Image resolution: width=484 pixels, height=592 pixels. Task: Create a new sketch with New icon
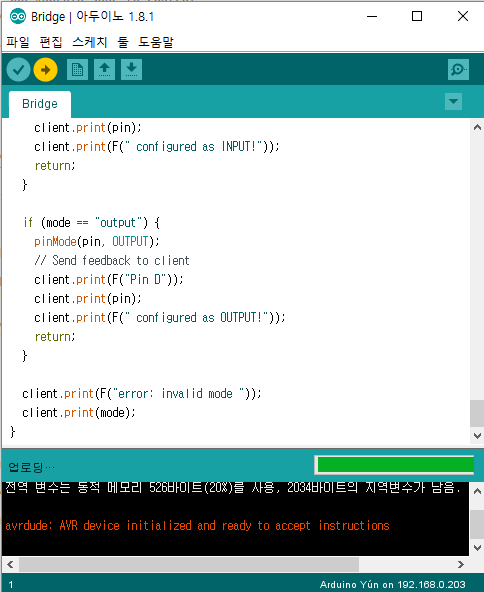coord(77,69)
